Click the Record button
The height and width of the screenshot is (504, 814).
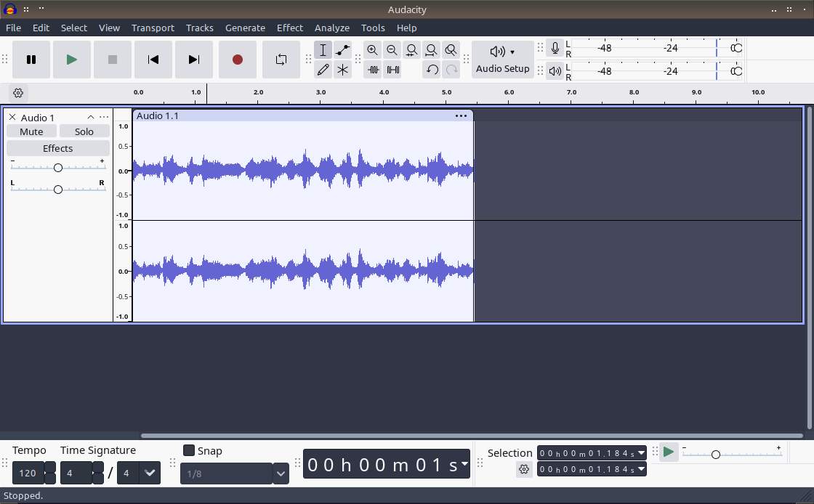point(237,60)
